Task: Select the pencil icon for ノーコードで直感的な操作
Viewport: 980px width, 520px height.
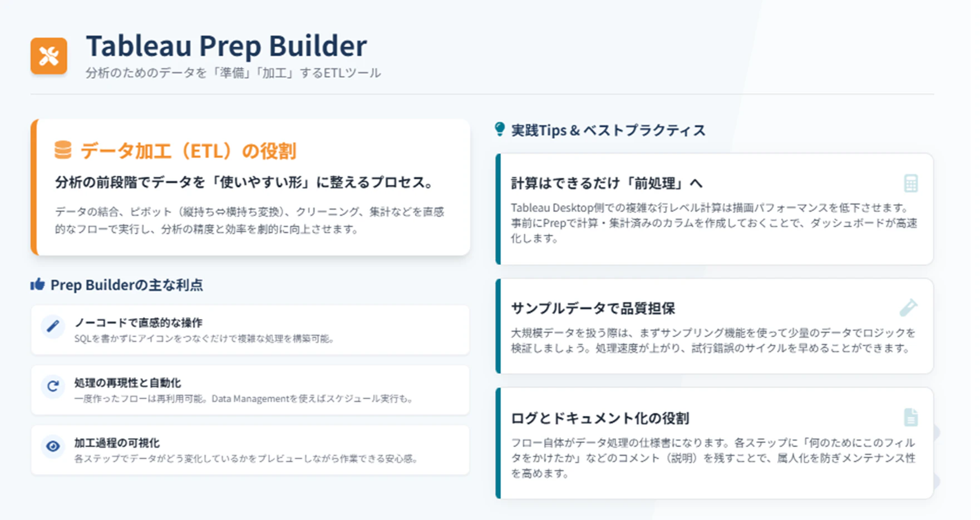Action: pyautogui.click(x=53, y=326)
